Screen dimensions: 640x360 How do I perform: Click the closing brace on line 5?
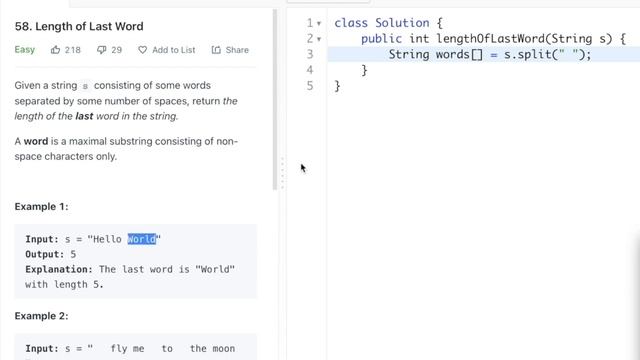[x=337, y=86]
